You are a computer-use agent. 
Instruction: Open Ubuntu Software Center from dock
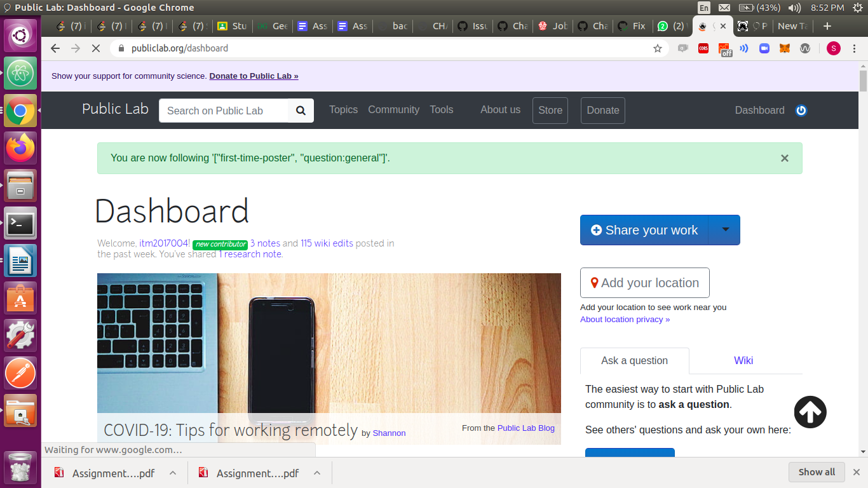point(21,298)
